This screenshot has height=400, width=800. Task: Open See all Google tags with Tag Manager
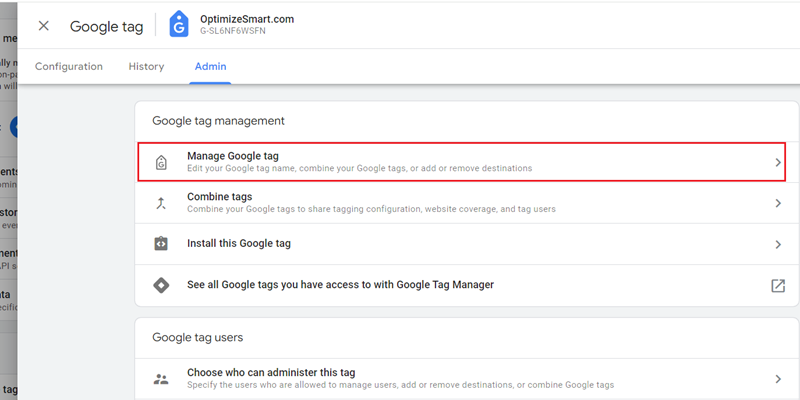467,285
